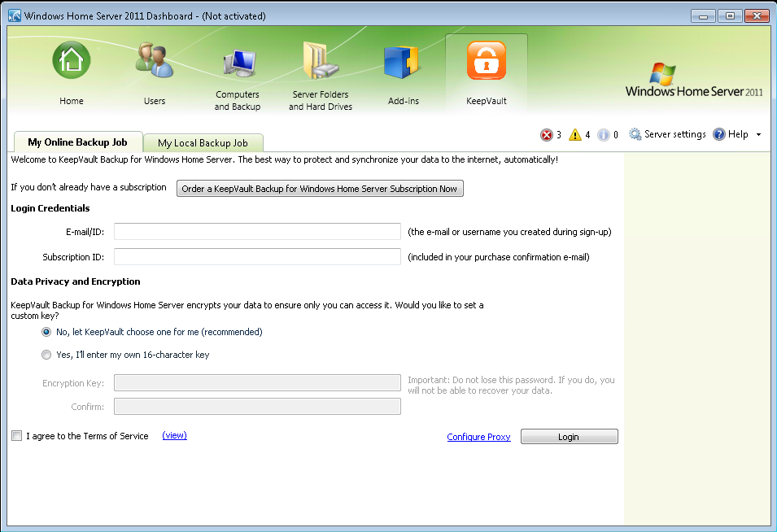Focus the E-mail/ID input field
777x532 pixels.
(x=257, y=231)
